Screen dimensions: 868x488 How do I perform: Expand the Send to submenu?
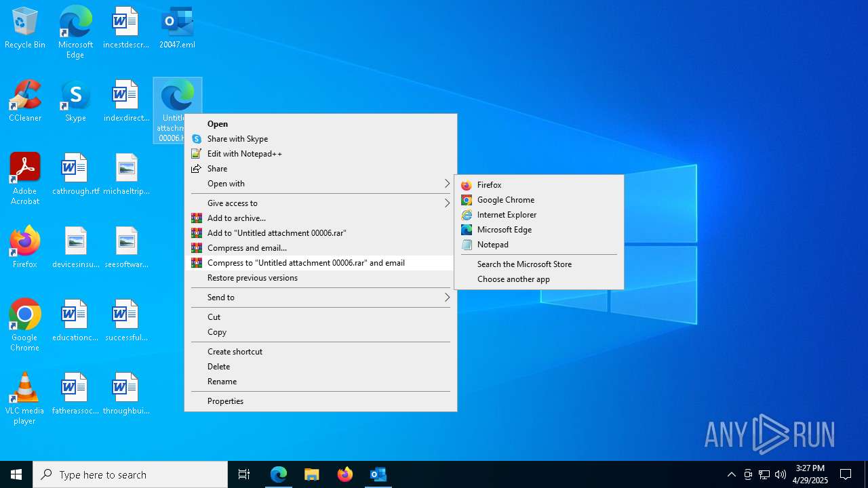(x=320, y=298)
